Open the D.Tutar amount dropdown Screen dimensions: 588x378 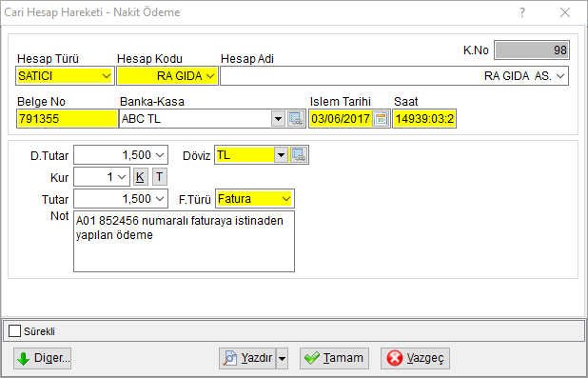coord(160,155)
